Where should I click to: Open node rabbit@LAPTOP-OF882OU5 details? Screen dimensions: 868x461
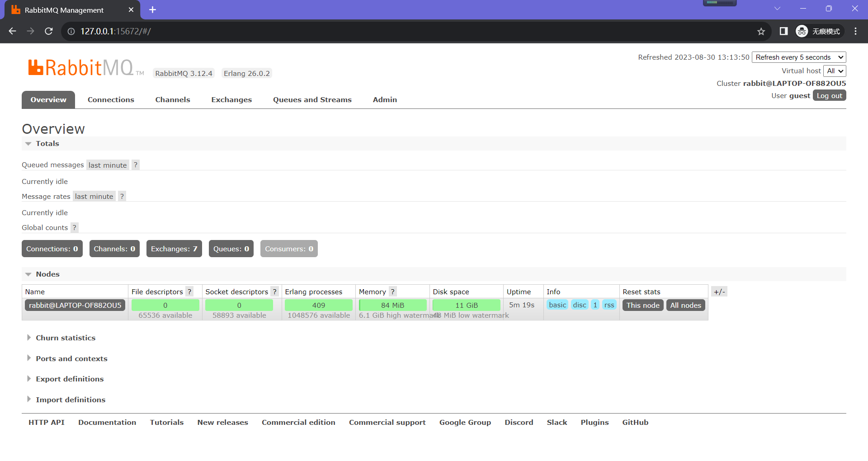pyautogui.click(x=75, y=305)
